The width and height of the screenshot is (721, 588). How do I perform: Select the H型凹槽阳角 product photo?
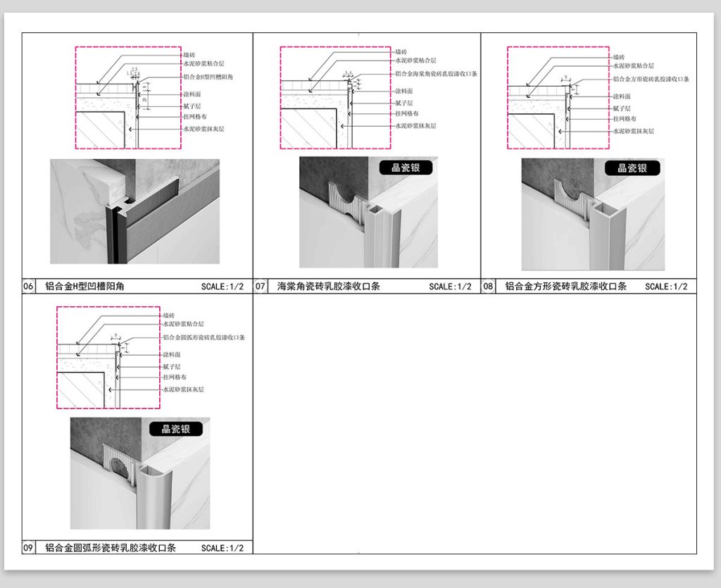134,211
